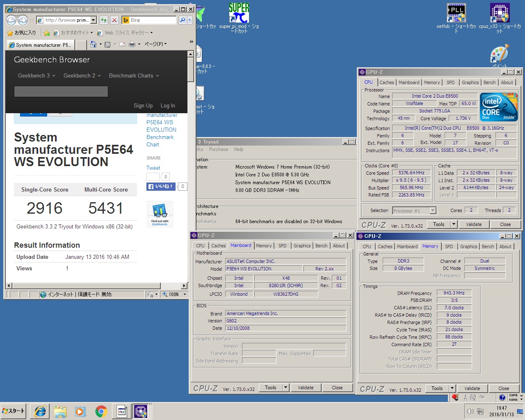
Task: Open Tools dropdown arrow in CPU-Z Memory window
Action: click(x=452, y=388)
